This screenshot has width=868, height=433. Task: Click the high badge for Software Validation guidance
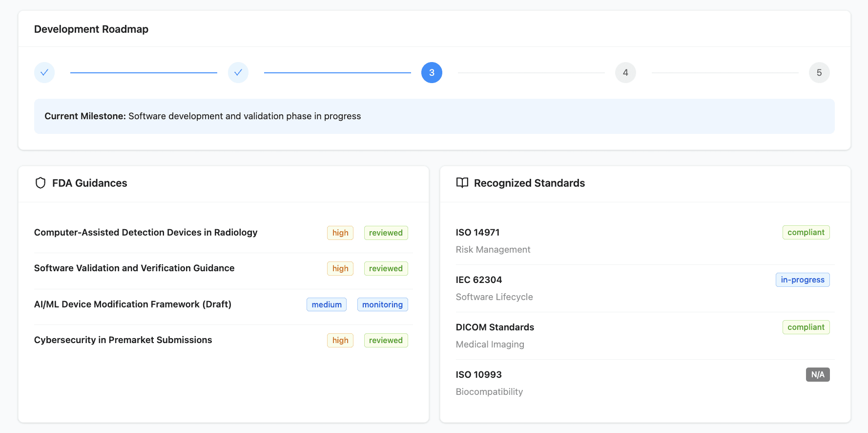340,269
